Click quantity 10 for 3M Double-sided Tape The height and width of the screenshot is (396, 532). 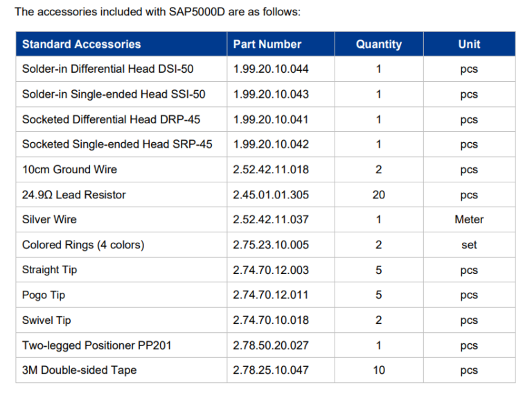[x=378, y=370]
